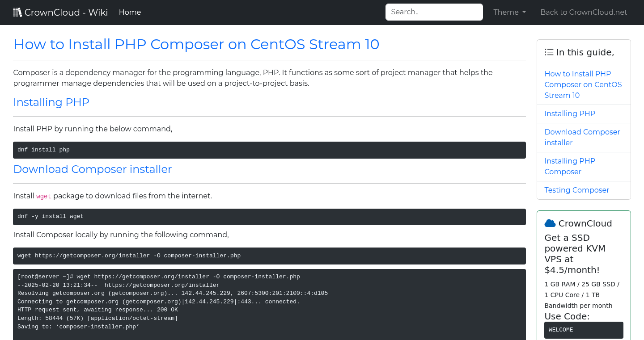
Task: Select Home in the navigation bar
Action: (x=130, y=12)
